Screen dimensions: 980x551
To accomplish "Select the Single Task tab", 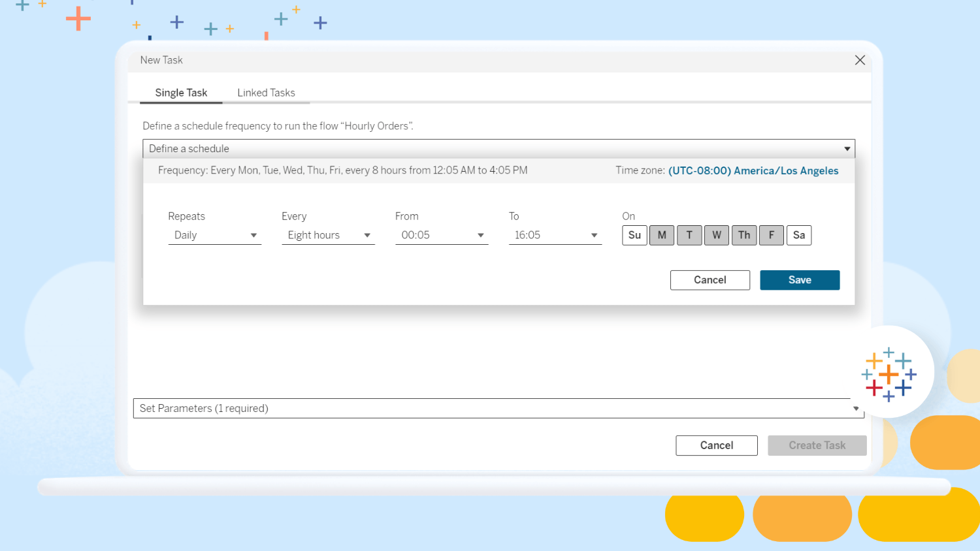I will [x=181, y=93].
